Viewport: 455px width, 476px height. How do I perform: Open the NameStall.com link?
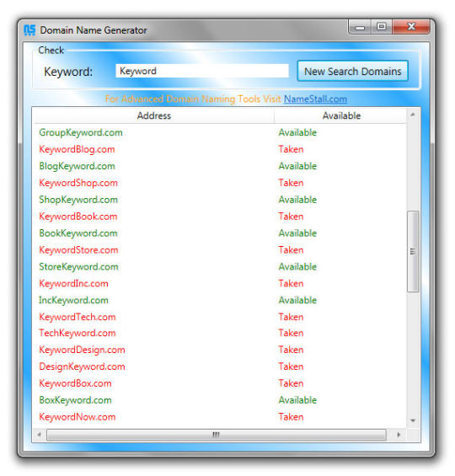315,99
